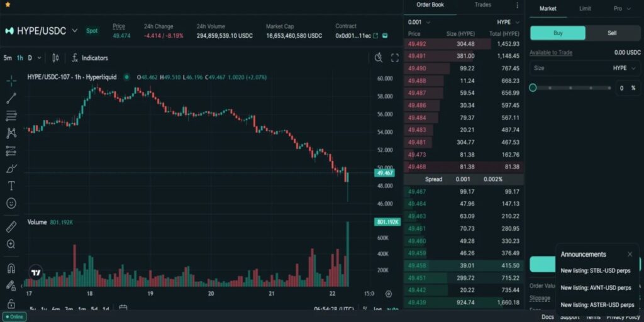
Task: Click the zoom in magnifier tool
Action: point(11,244)
